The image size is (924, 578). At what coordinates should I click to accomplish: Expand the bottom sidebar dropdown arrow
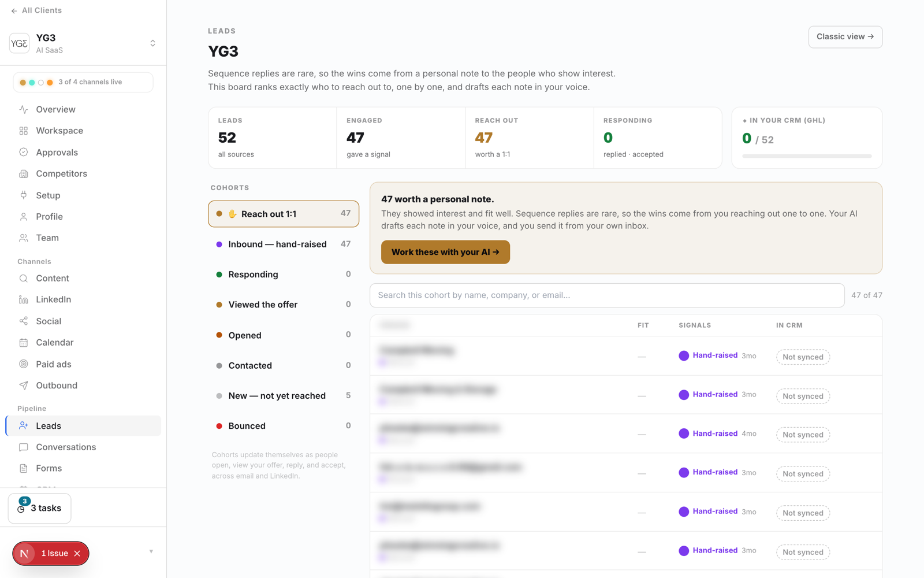click(151, 551)
